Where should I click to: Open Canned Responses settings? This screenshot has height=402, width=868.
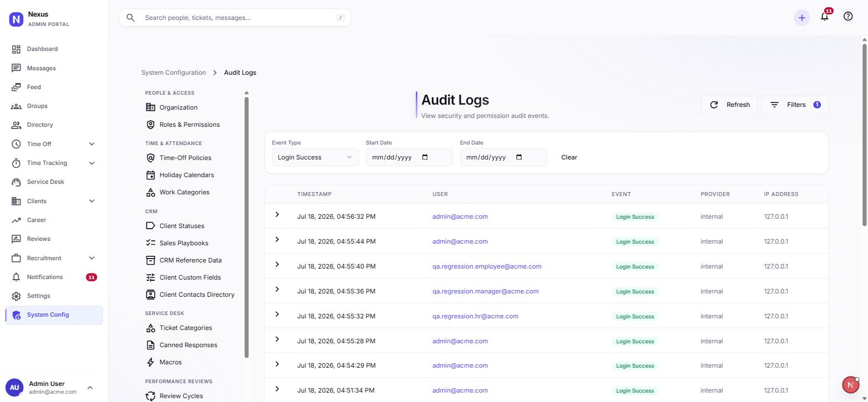pos(188,345)
